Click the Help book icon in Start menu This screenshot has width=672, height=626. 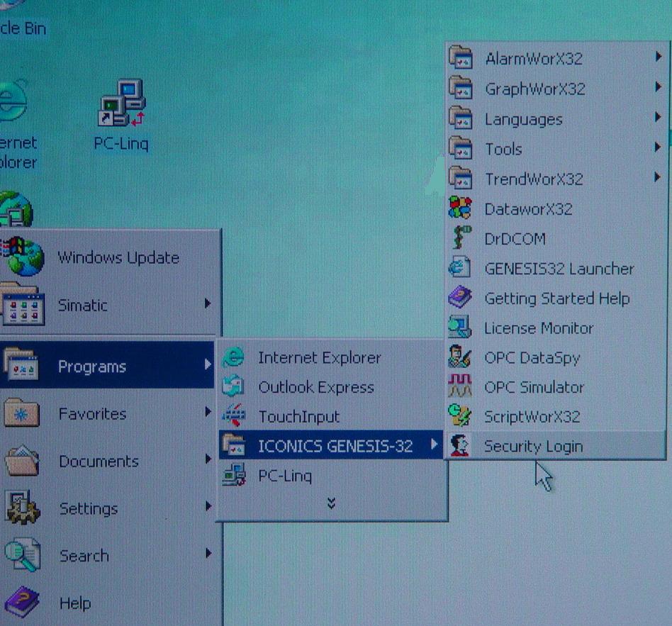coord(21,602)
